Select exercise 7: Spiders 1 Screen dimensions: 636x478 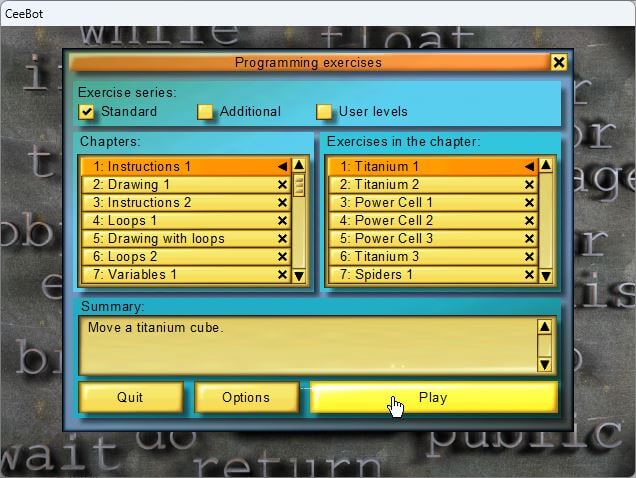[x=433, y=274]
